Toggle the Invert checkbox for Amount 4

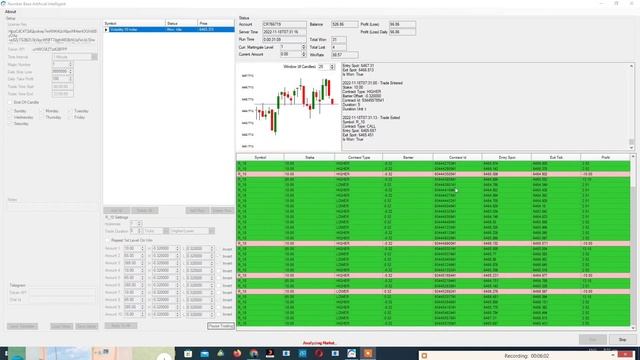(x=219, y=271)
